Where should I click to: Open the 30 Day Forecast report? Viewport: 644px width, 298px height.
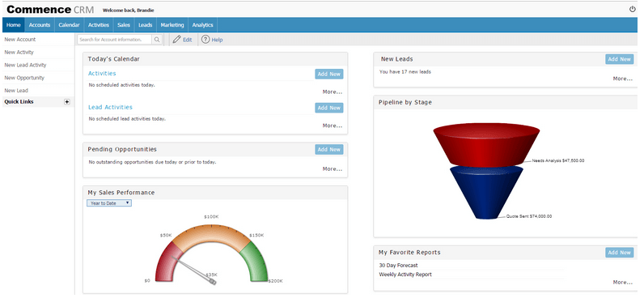pyautogui.click(x=398, y=266)
